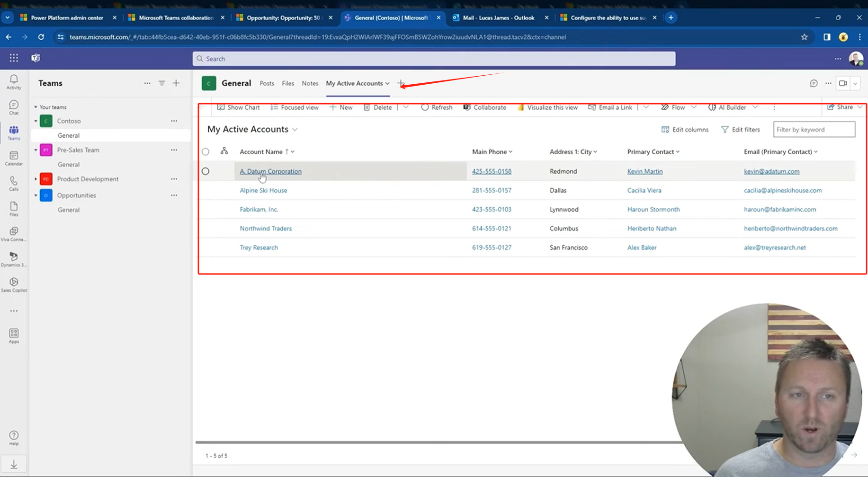
Task: Toggle the select all rows circle
Action: pos(206,152)
